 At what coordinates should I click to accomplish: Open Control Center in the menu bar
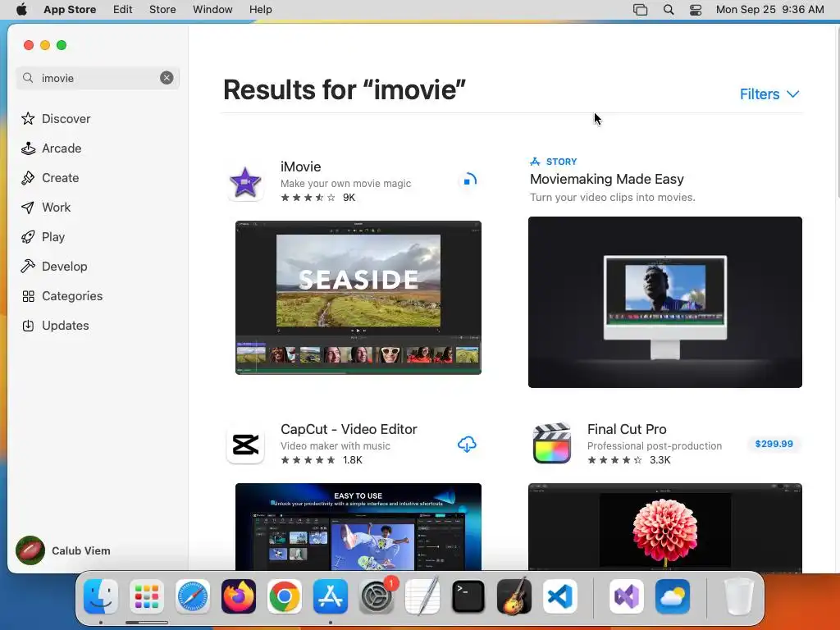coord(696,10)
